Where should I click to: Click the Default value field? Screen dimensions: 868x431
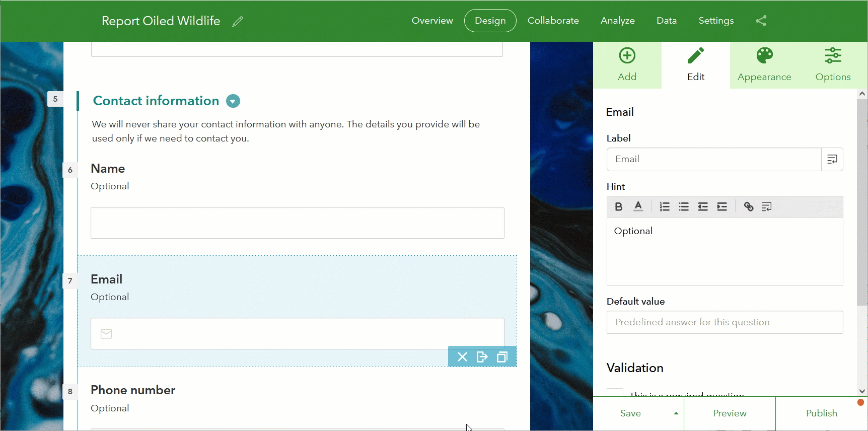(x=725, y=322)
